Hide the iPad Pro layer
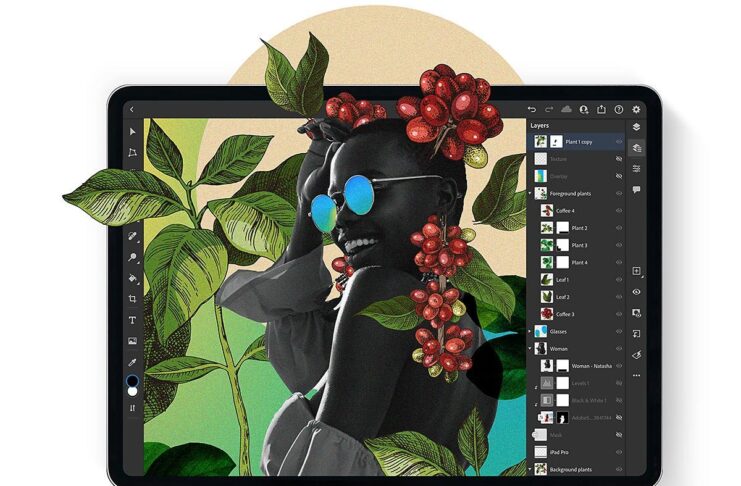This screenshot has width=741, height=486. coord(619,452)
